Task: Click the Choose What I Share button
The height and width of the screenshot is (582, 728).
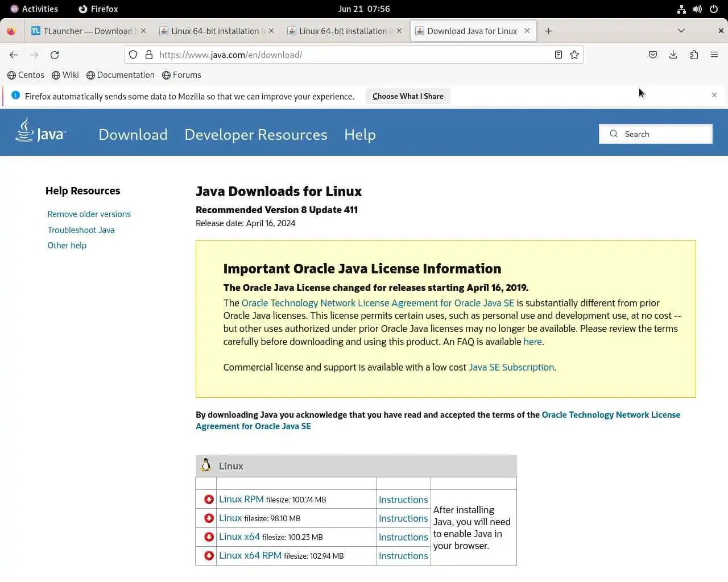Action: point(408,96)
